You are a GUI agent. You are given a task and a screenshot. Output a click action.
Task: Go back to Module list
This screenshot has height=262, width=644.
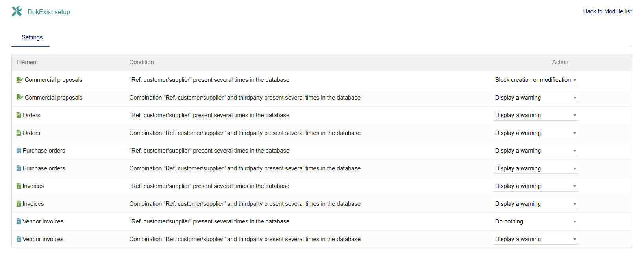pyautogui.click(x=607, y=11)
